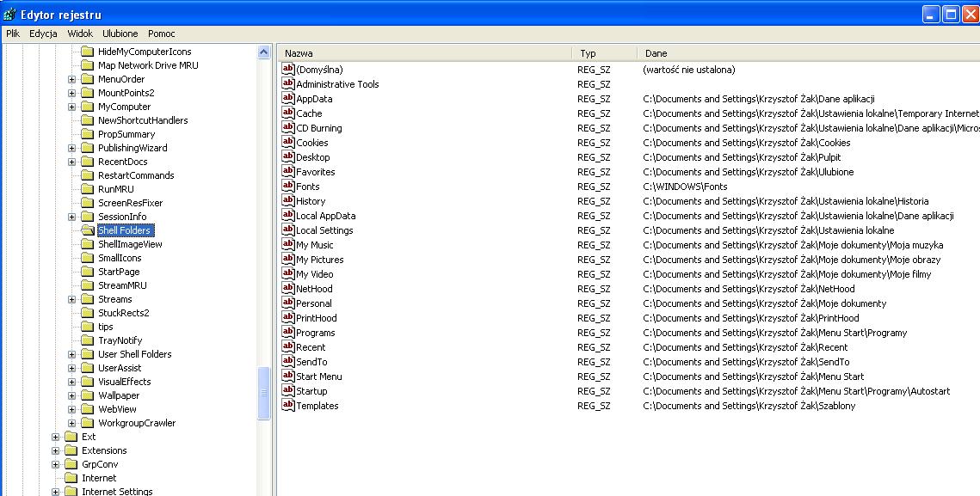Select the Local Settings value name
This screenshot has width=980, height=496.
pos(324,230)
